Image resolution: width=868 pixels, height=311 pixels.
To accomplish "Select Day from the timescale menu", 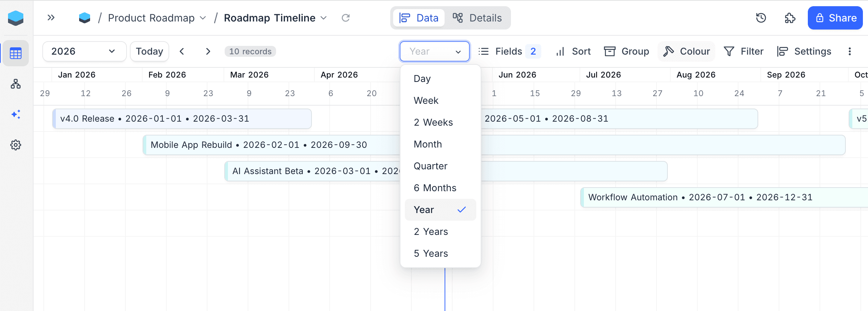I will click(x=441, y=79).
